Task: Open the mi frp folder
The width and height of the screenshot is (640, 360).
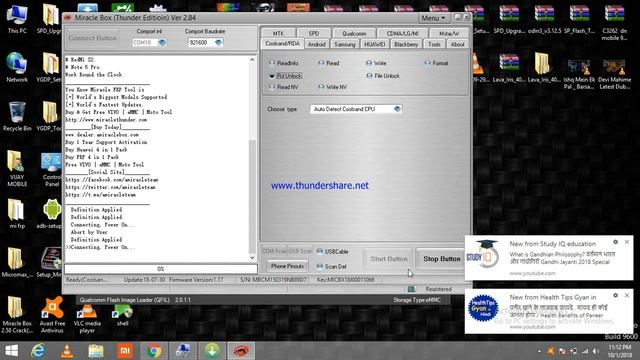Action: coord(17,213)
